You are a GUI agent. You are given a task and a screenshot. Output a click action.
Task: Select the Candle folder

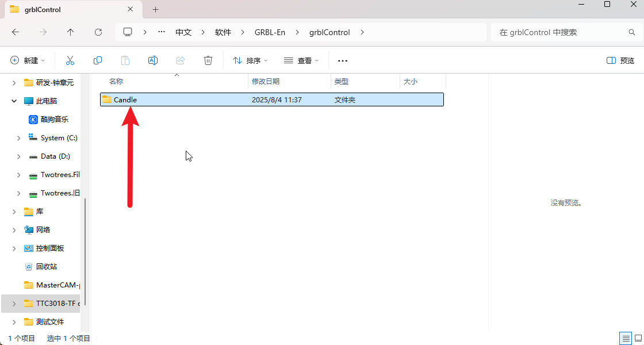coord(125,99)
